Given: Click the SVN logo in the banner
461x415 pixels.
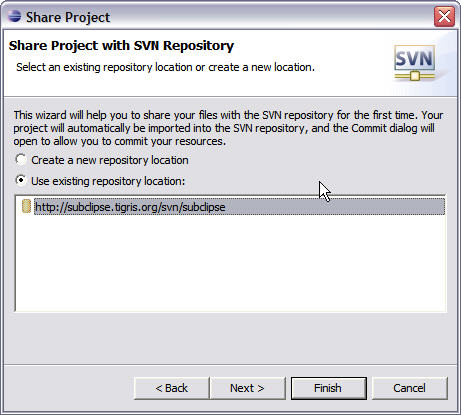Looking at the screenshot, I should tap(414, 63).
